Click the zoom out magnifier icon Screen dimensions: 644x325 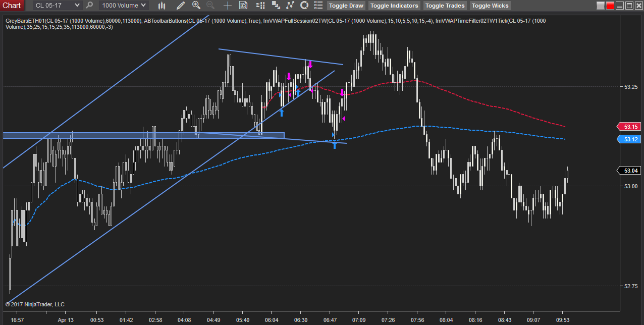(210, 6)
